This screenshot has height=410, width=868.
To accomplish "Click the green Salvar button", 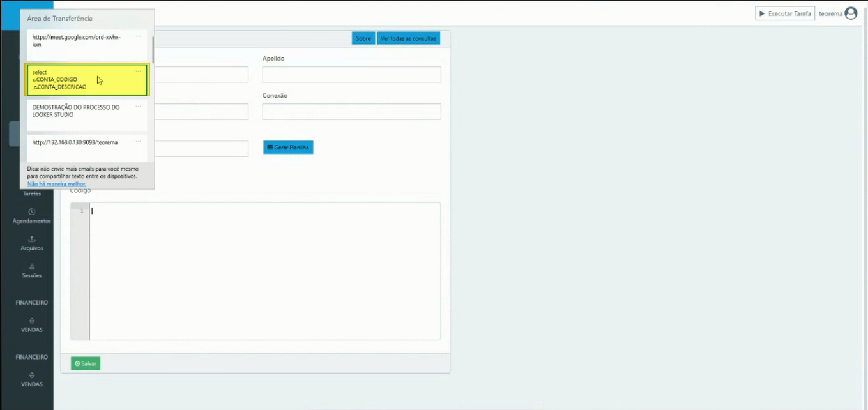I will 86,363.
